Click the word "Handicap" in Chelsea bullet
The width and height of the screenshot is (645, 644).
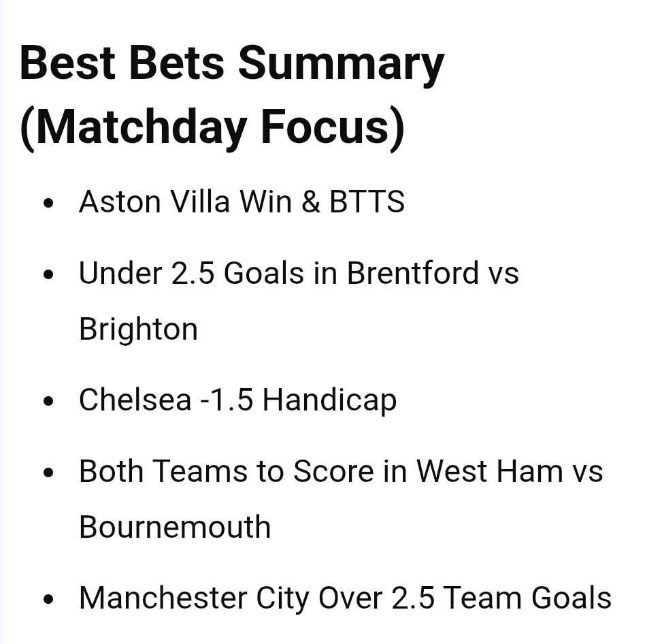click(x=329, y=400)
